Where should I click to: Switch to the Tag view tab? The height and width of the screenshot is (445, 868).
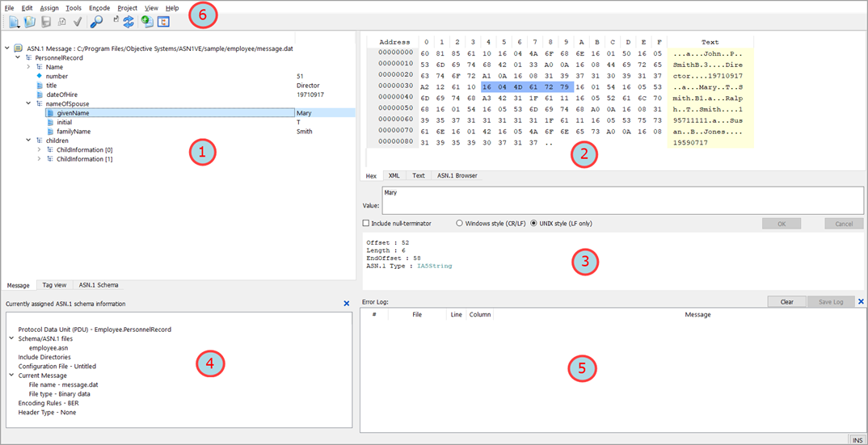54,285
